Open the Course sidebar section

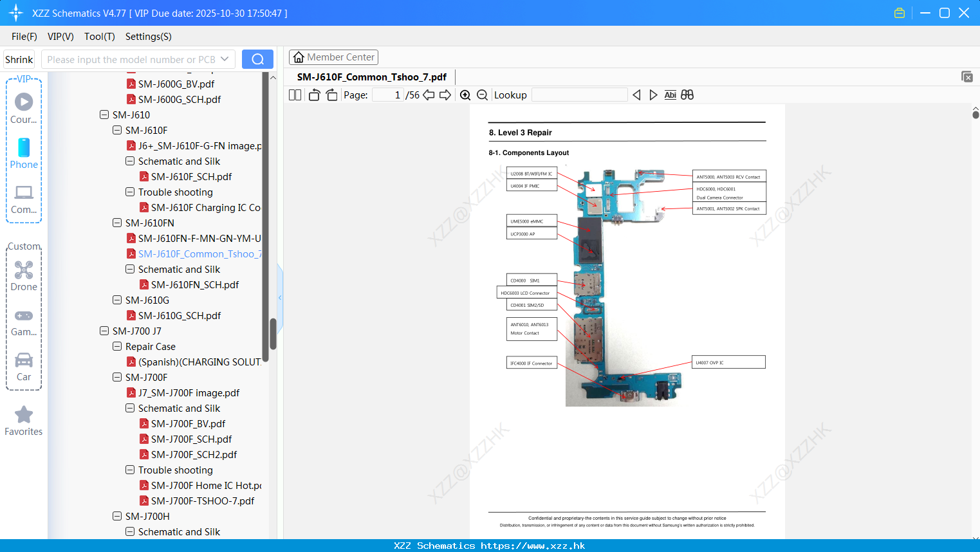[24, 108]
